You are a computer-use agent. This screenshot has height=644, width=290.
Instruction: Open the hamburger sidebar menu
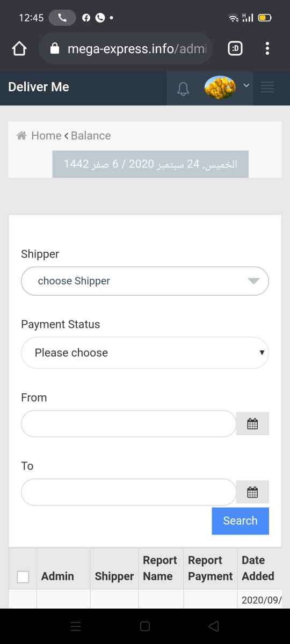[x=267, y=86]
